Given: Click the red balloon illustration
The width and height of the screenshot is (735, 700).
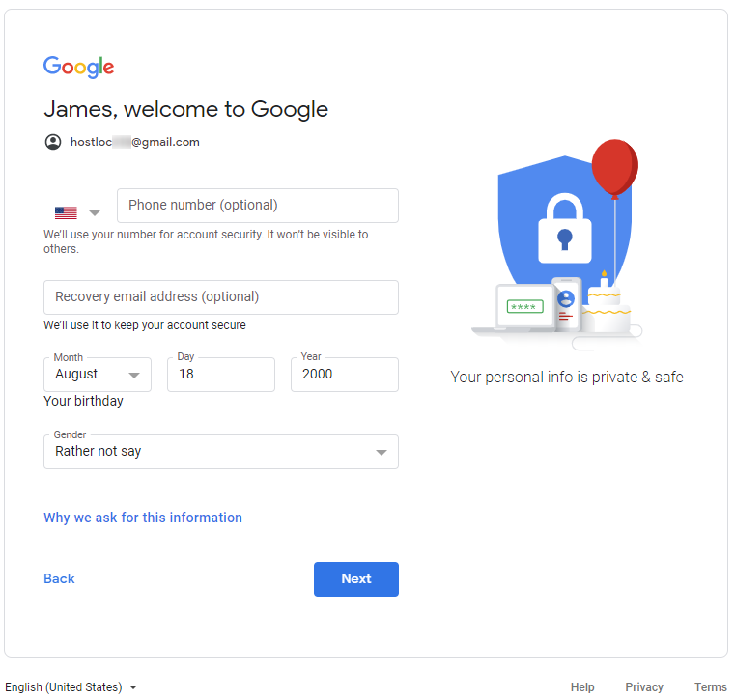Looking at the screenshot, I should [x=614, y=167].
